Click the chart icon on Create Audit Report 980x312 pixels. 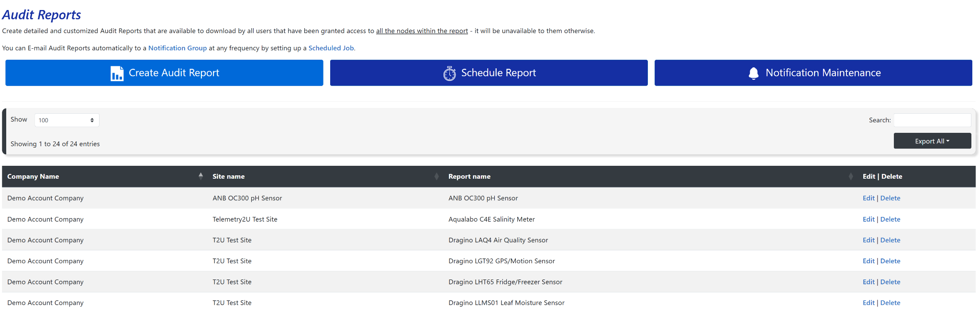(117, 73)
